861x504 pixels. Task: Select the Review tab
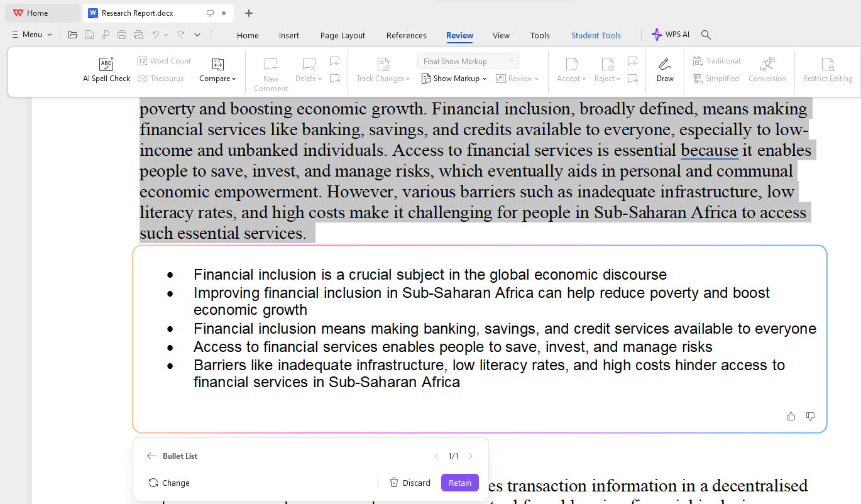460,35
